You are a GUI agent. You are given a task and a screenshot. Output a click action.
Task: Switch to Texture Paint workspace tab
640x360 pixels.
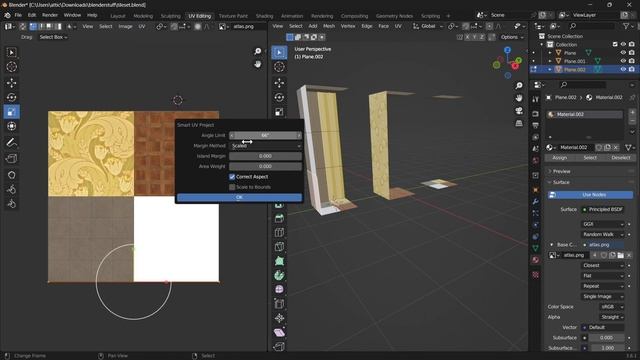[x=233, y=16]
